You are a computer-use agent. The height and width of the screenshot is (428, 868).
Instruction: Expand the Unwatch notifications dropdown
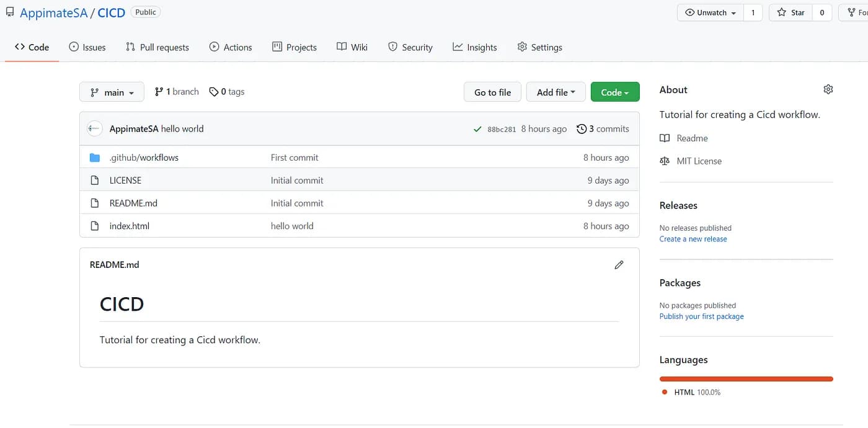pos(711,12)
